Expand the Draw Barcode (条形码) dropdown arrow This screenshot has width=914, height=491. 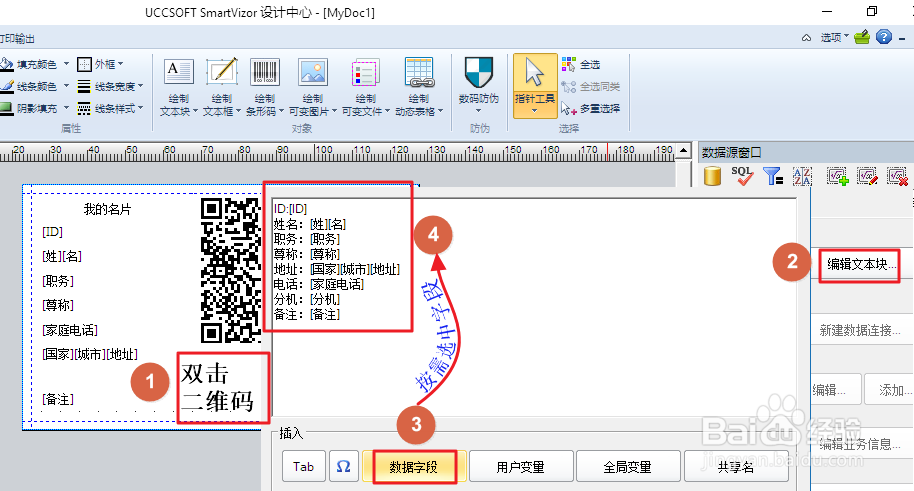tap(282, 111)
